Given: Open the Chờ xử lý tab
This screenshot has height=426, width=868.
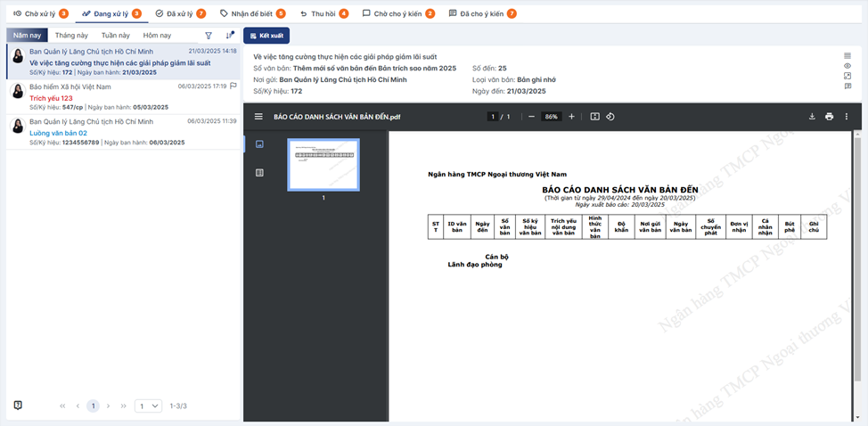Looking at the screenshot, I should tap(40, 13).
